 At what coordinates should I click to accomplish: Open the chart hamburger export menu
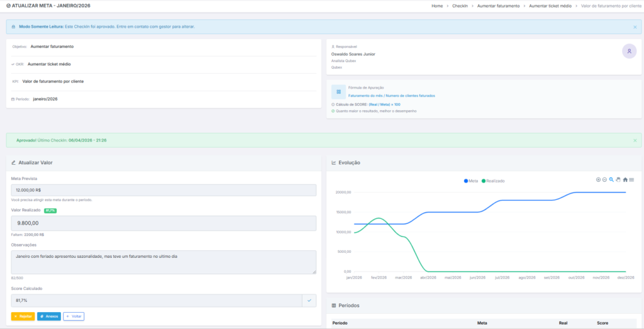(631, 180)
